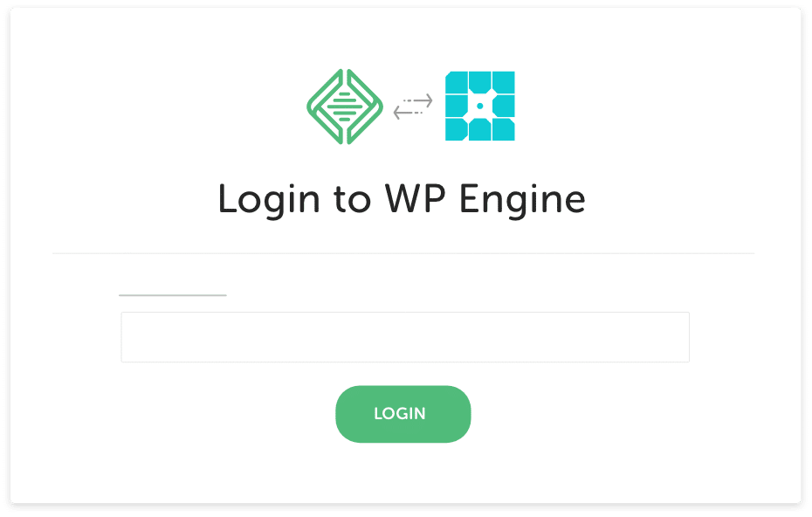The image size is (812, 517).
Task: Click bottom-right tile of WP Engine logo
Action: click(x=504, y=129)
